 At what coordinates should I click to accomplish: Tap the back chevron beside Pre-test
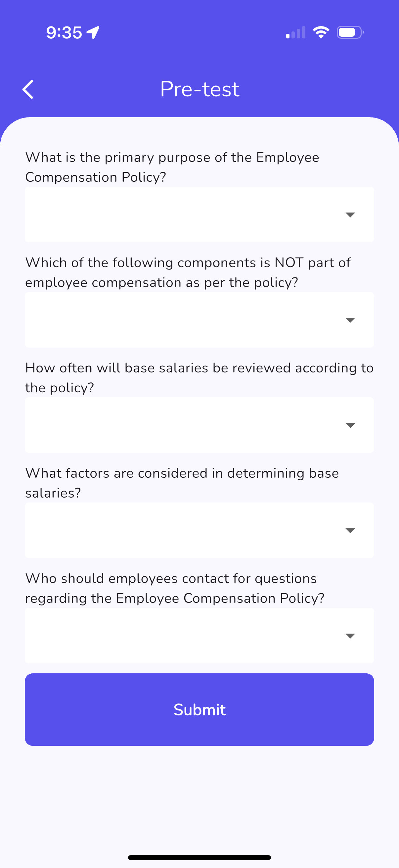tap(28, 89)
